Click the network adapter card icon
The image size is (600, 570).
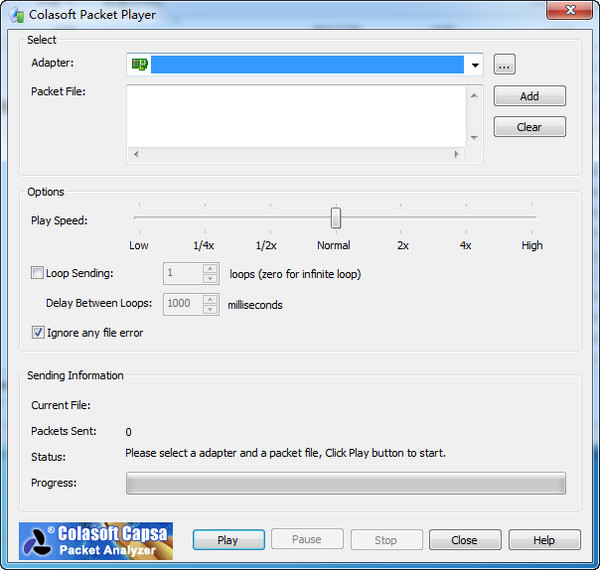coord(138,65)
